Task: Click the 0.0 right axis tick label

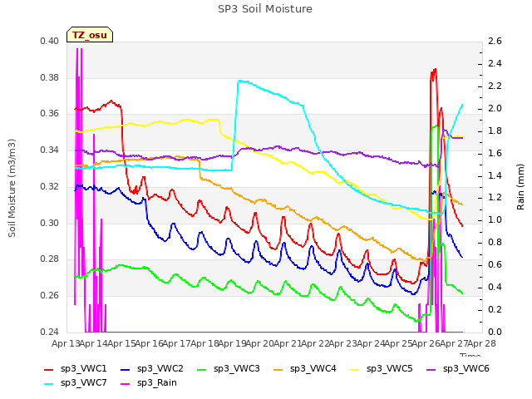Action: point(495,332)
